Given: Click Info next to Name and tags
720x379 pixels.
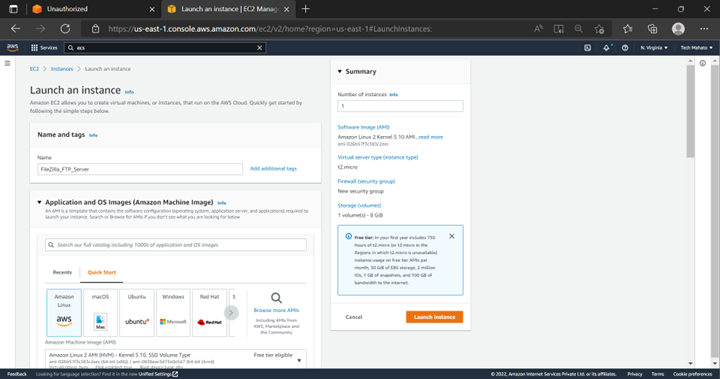Looking at the screenshot, I should [93, 136].
